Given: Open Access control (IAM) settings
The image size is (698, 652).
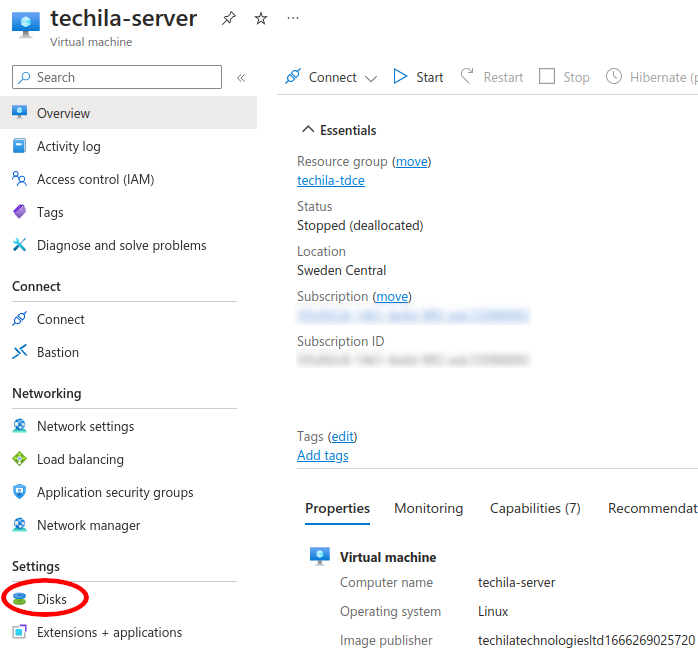Looking at the screenshot, I should pos(95,179).
